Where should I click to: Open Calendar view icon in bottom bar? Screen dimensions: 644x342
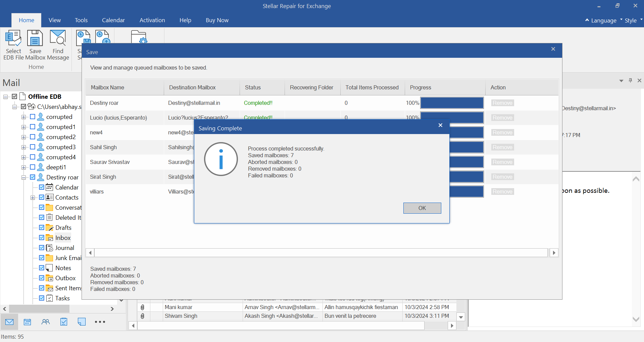(x=28, y=322)
